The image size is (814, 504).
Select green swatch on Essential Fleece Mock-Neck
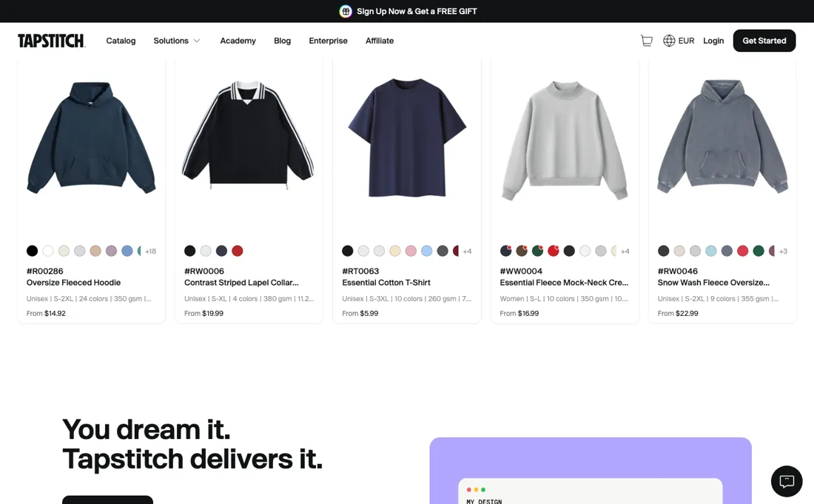[537, 251]
